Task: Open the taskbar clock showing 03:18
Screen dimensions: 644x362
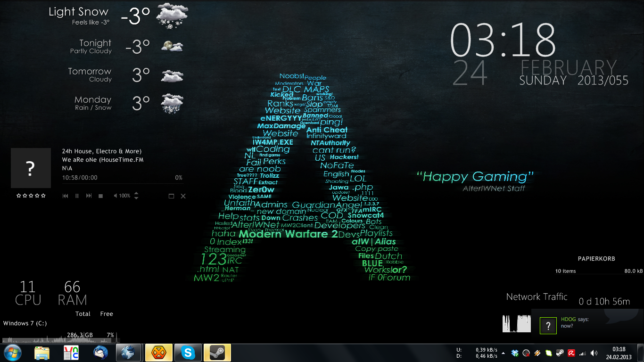Action: (x=619, y=353)
